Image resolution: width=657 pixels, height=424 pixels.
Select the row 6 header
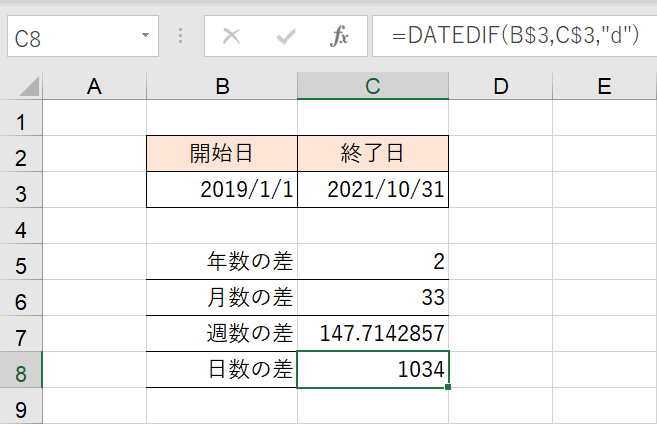coord(21,298)
